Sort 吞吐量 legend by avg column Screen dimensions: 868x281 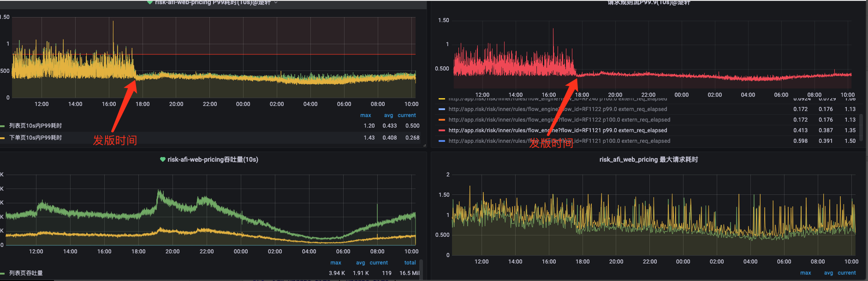[x=360, y=263]
